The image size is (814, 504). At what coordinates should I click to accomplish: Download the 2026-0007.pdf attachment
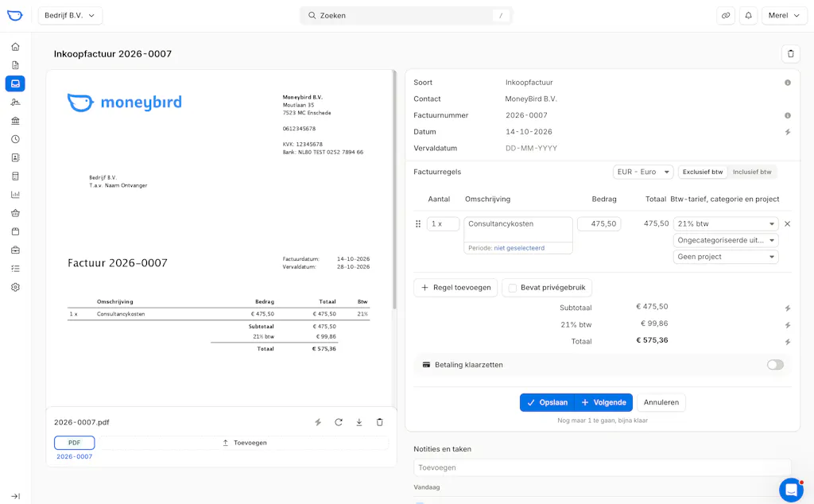(x=359, y=422)
